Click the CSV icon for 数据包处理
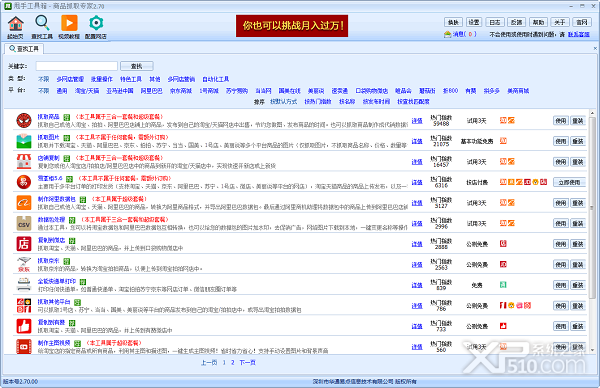Viewport: 600px width, 388px height. coord(24,223)
